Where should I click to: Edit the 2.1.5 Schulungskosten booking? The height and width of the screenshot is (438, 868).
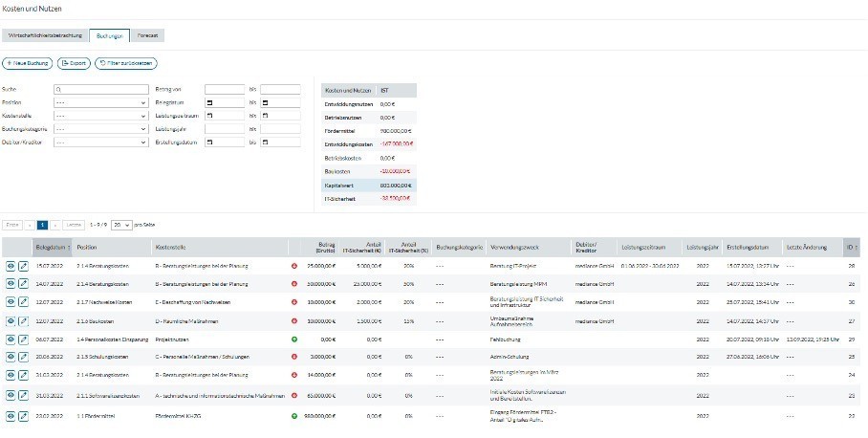pyautogui.click(x=23, y=357)
